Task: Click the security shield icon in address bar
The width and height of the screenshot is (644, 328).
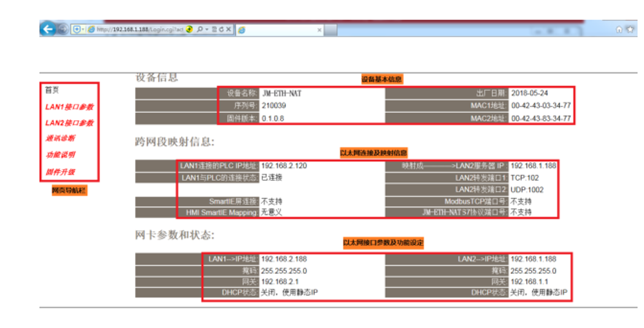Action: [x=77, y=29]
